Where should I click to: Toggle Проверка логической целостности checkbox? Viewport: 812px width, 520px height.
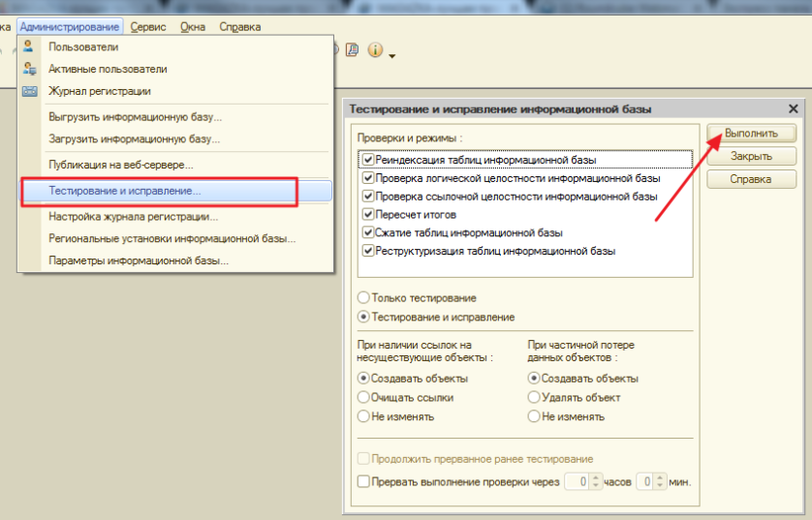[x=368, y=178]
